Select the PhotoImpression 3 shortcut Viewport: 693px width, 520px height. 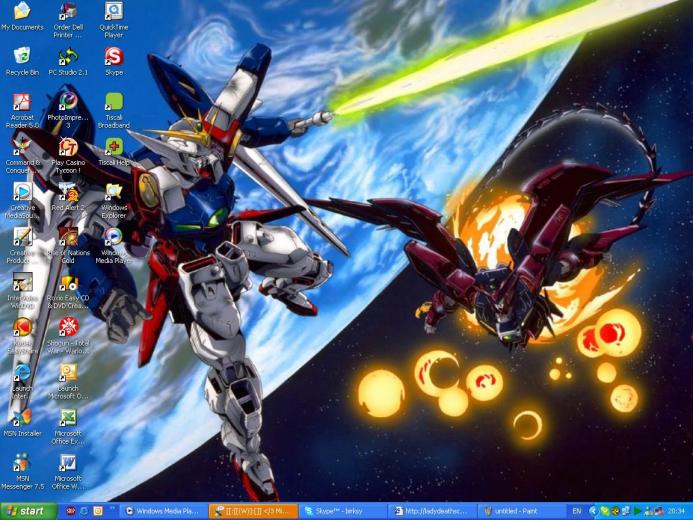coord(68,110)
